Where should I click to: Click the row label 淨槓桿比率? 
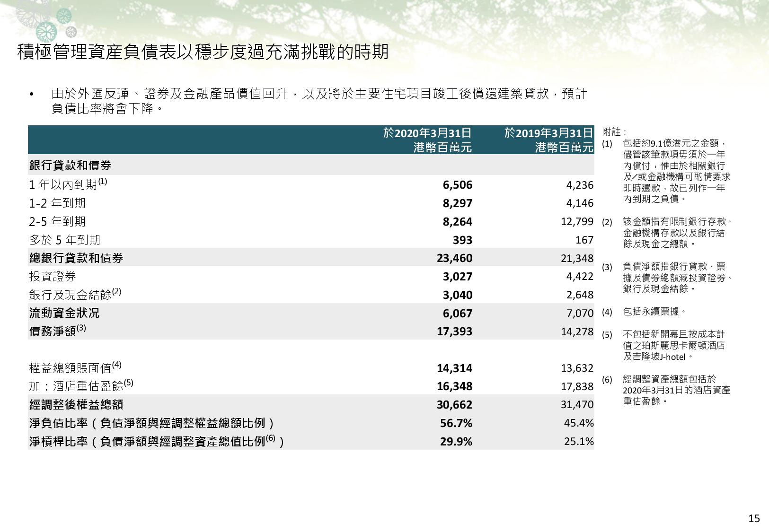coord(157,441)
